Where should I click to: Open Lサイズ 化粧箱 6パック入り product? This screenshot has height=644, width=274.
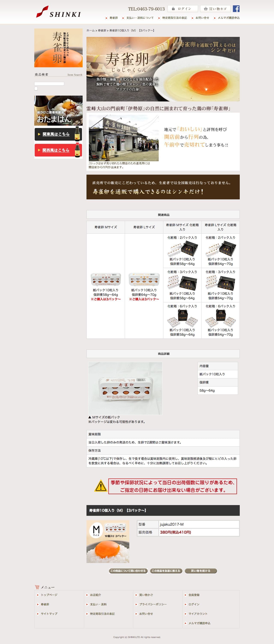click(x=221, y=318)
